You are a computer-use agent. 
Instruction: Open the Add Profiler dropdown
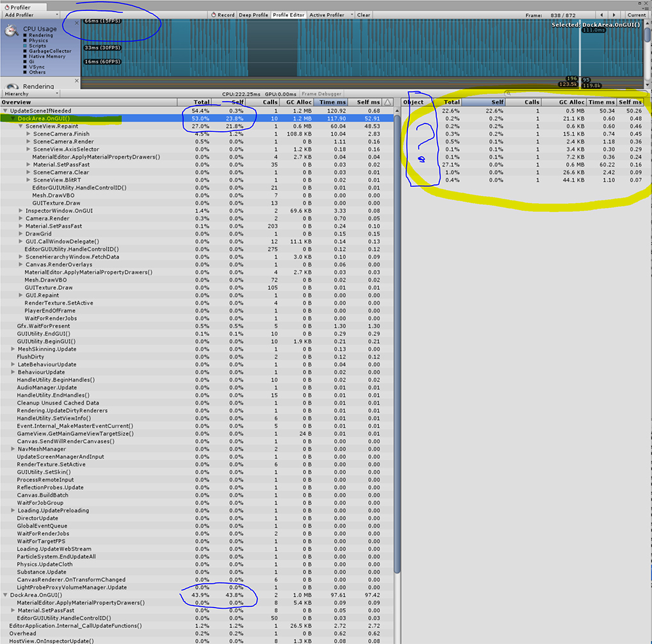click(29, 15)
